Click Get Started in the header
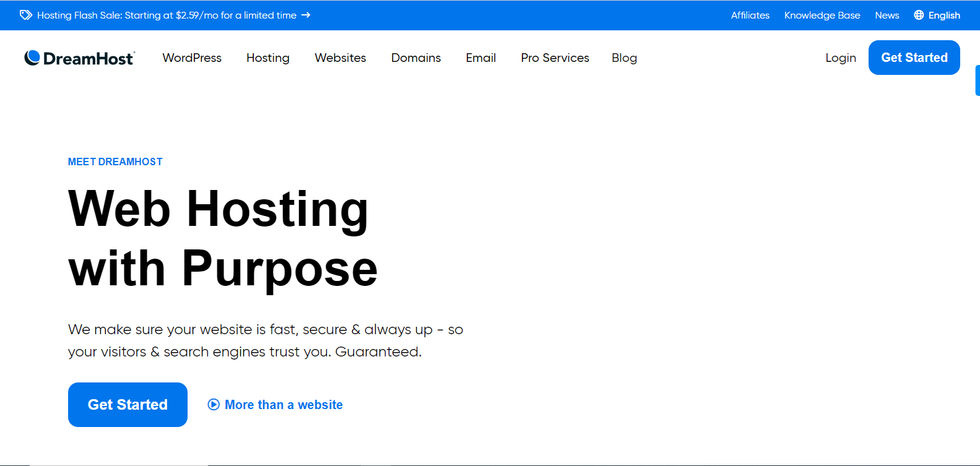 (914, 58)
